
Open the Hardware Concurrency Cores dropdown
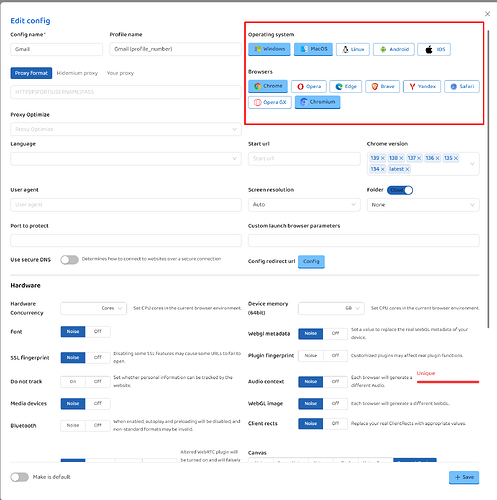tap(93, 308)
